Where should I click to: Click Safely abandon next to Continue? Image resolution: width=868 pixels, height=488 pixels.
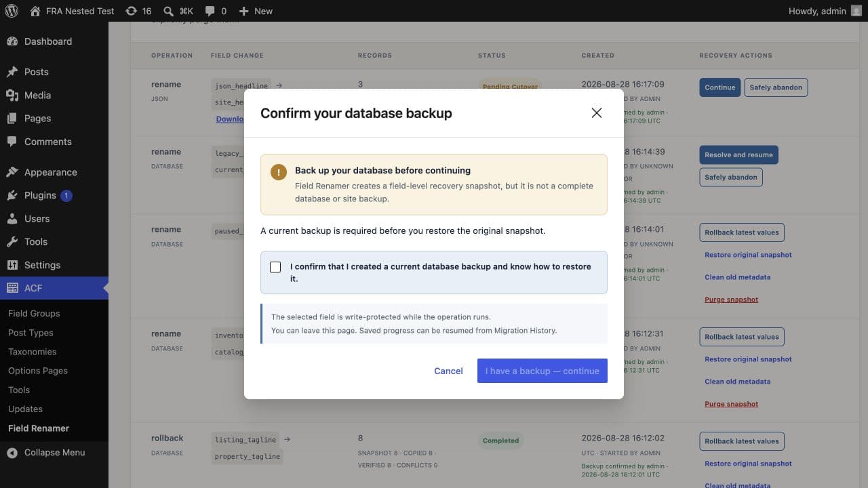pyautogui.click(x=776, y=87)
